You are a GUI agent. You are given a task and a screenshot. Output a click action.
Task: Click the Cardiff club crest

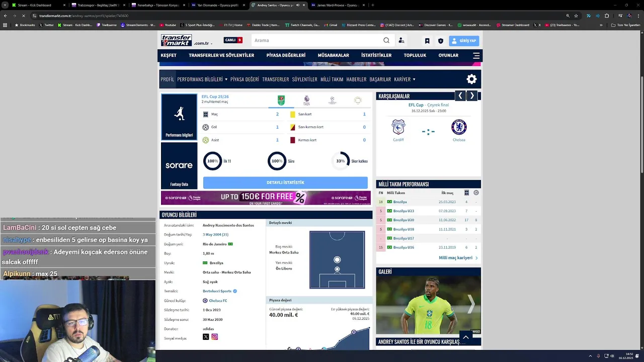398,127
